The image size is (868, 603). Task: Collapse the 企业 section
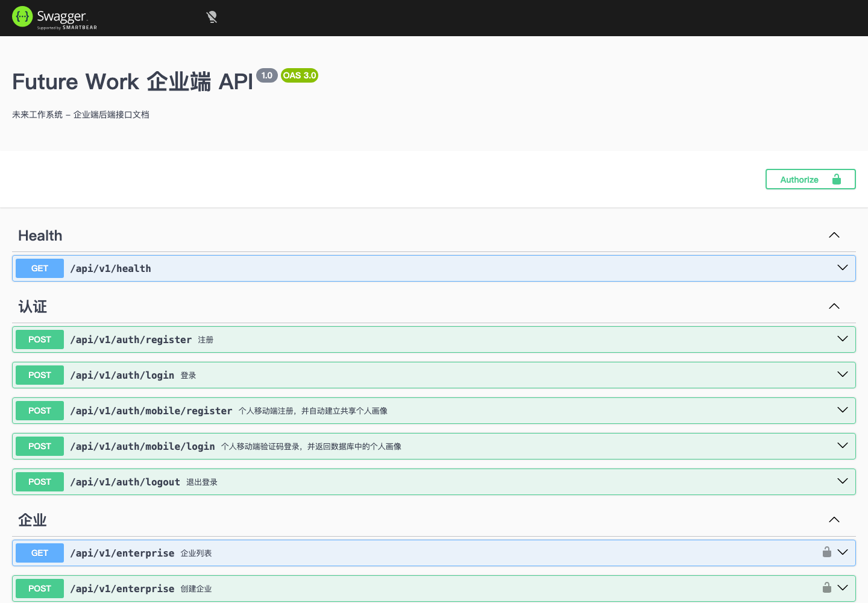[834, 520]
